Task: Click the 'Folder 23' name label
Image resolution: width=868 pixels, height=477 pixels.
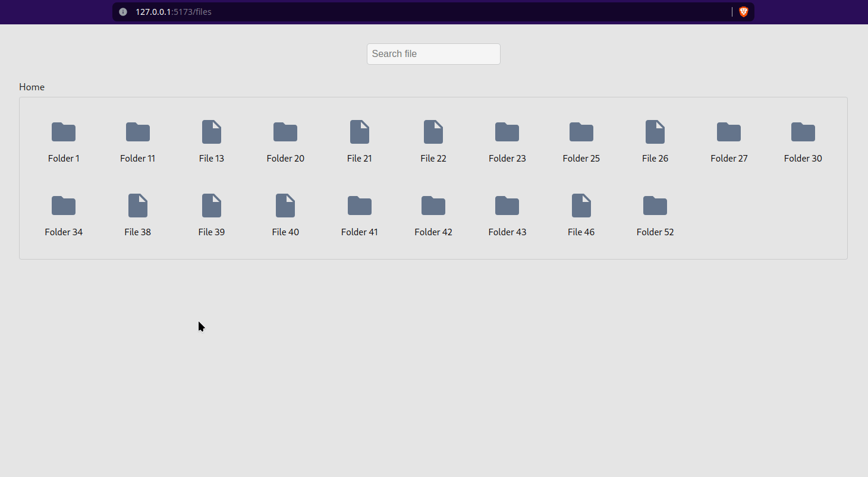Action: pos(507,159)
